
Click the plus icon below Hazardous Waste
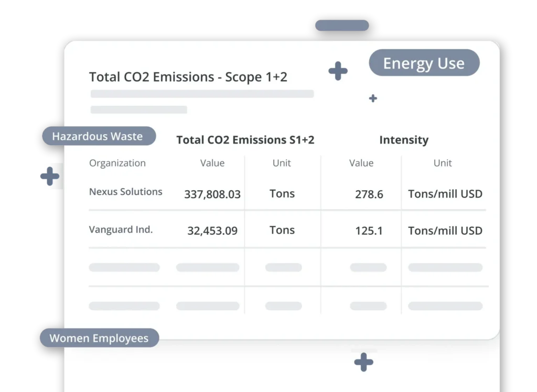tap(50, 176)
